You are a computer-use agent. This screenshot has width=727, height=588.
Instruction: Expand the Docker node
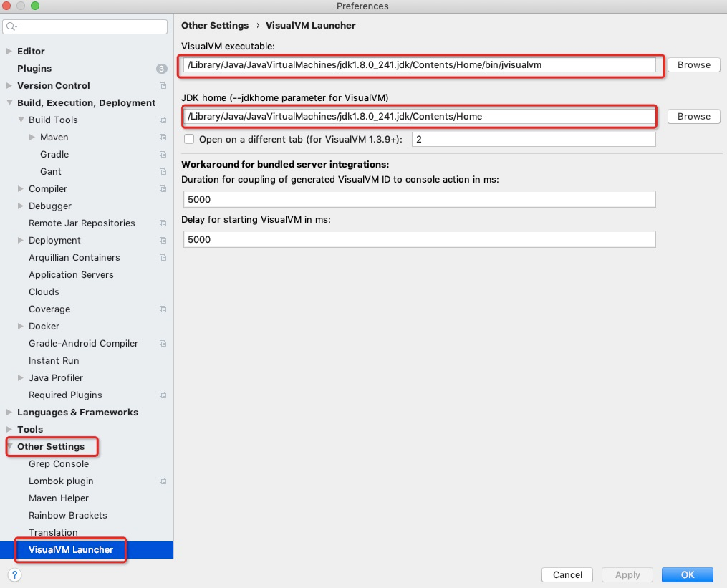20,326
